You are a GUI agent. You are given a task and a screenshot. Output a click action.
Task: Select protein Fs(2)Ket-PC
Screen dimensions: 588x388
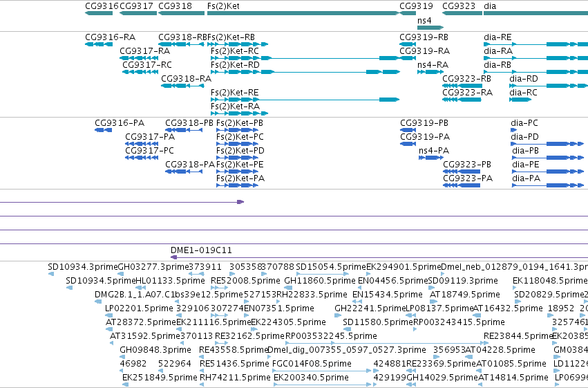click(x=238, y=144)
